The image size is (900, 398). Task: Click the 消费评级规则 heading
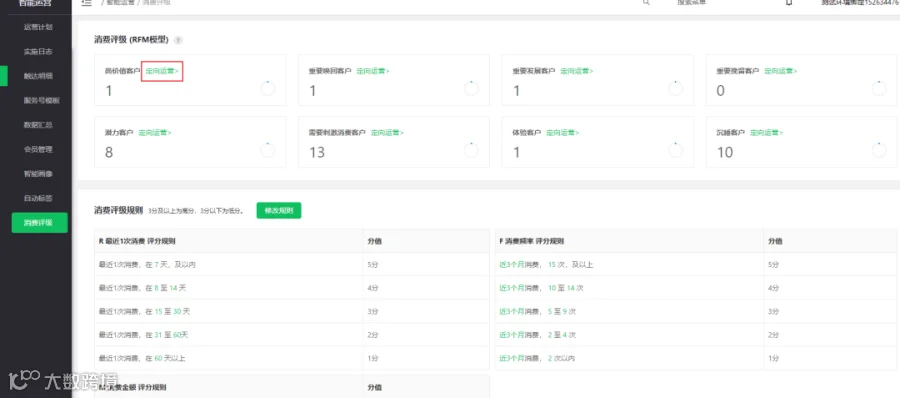(x=119, y=211)
